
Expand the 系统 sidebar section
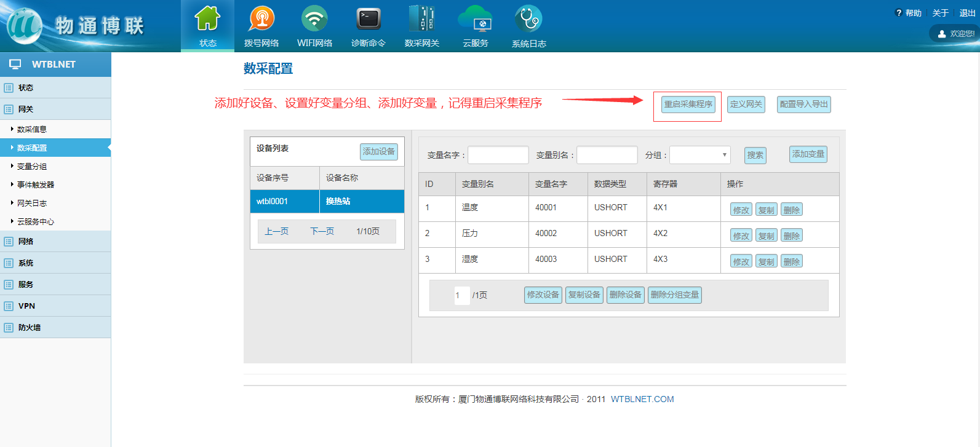[x=55, y=263]
